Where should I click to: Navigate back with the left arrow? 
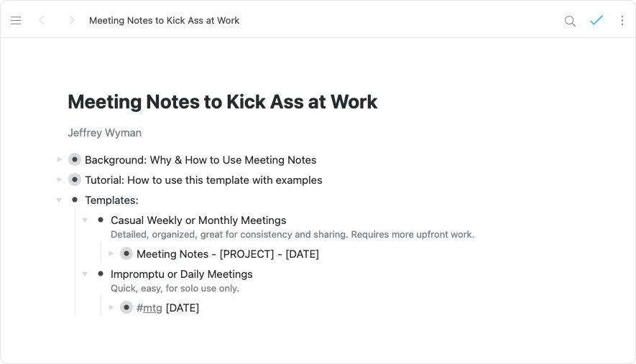42,21
